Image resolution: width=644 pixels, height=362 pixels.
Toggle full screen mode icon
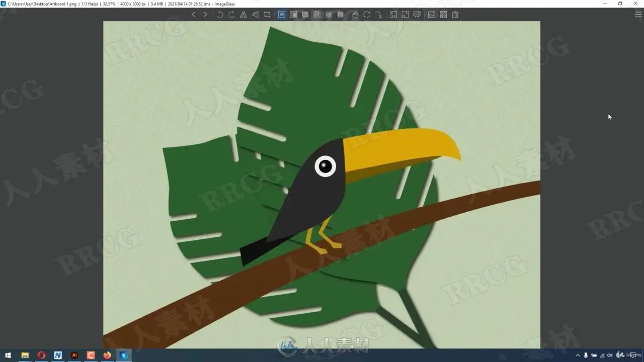(405, 15)
